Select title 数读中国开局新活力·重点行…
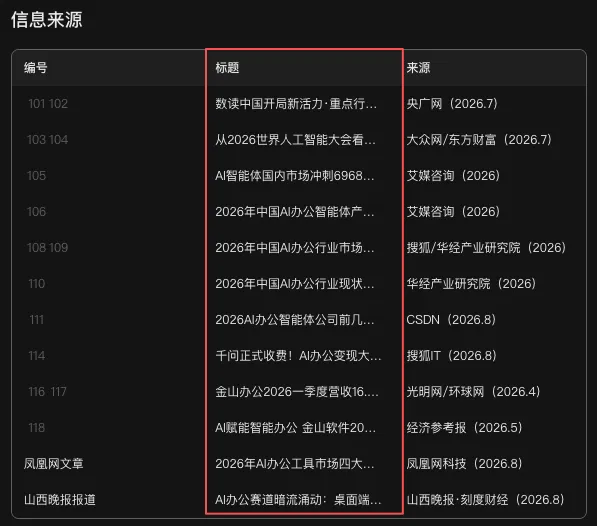 [x=296, y=104]
